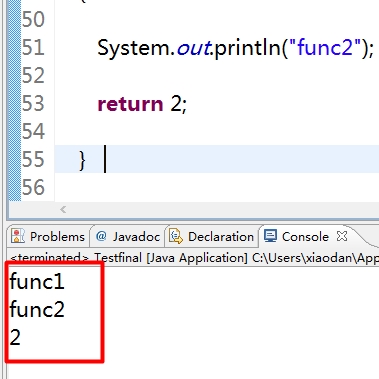Click func2 output line in console
The height and width of the screenshot is (379, 379).
[37, 309]
